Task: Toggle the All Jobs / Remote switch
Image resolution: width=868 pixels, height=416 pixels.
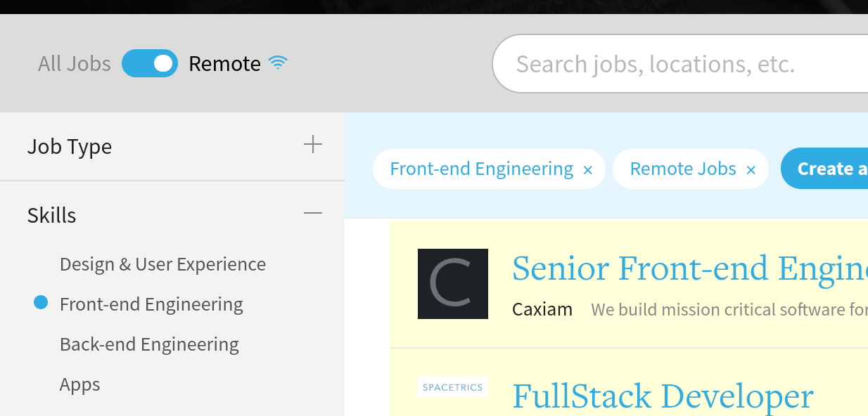Action: 150,63
